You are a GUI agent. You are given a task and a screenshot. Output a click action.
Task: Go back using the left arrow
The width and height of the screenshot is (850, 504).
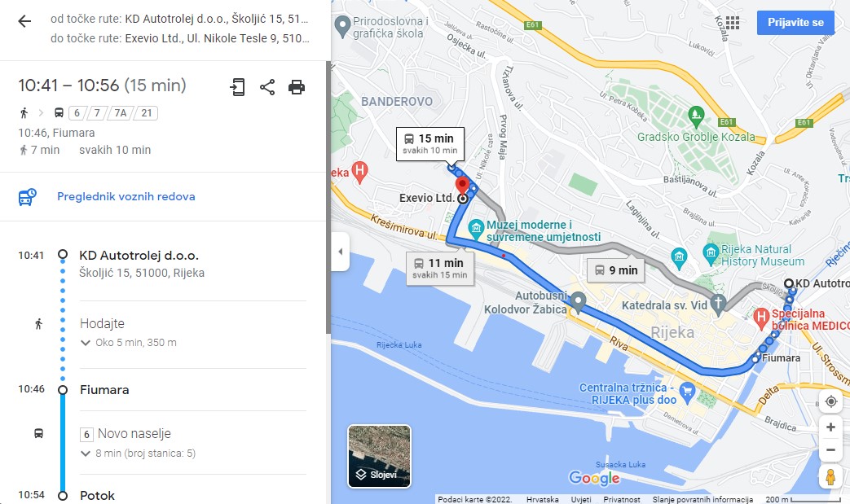(x=24, y=22)
